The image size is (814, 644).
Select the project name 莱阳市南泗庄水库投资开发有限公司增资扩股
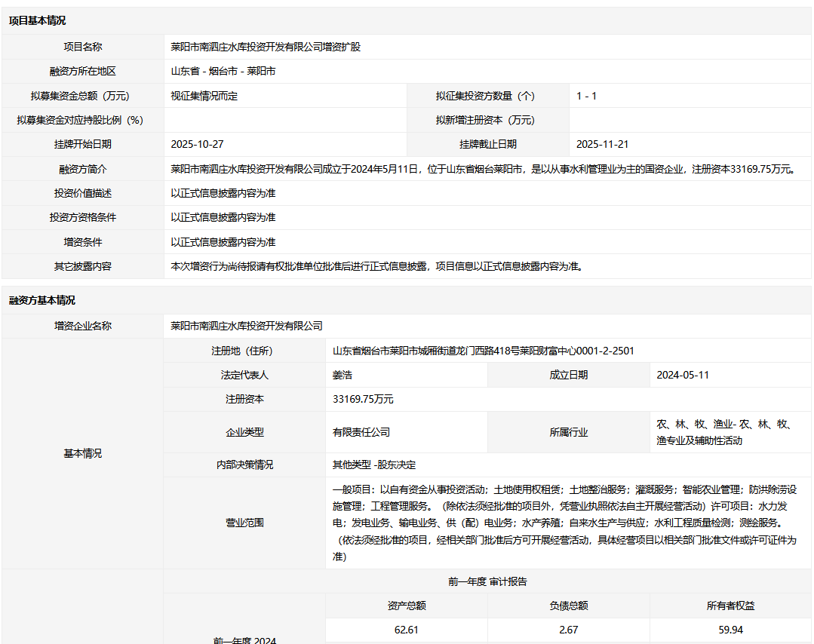point(266,47)
